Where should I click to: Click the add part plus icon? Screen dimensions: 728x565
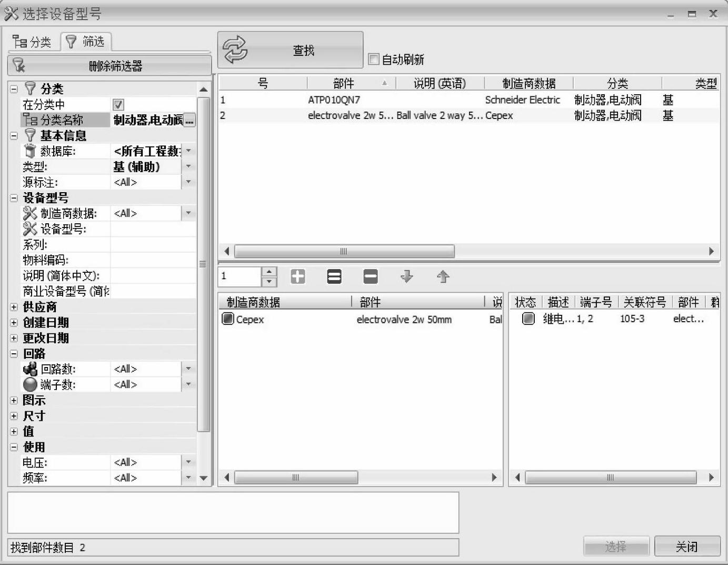pyautogui.click(x=298, y=276)
